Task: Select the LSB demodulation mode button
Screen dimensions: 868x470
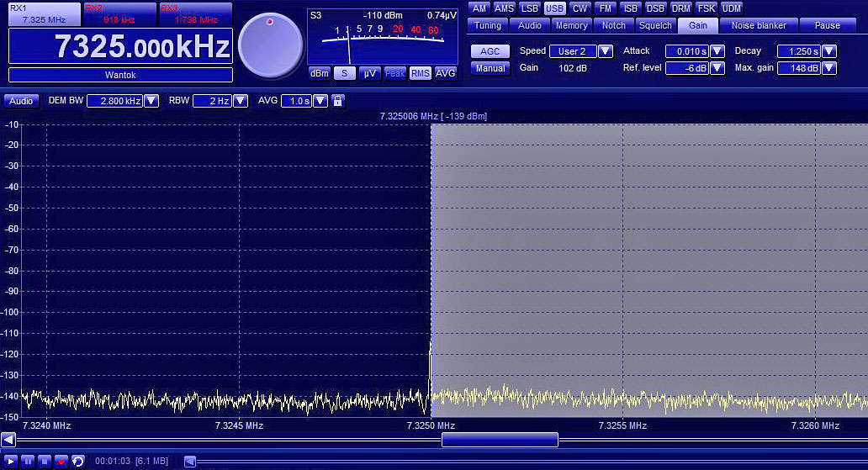Action: point(529,8)
